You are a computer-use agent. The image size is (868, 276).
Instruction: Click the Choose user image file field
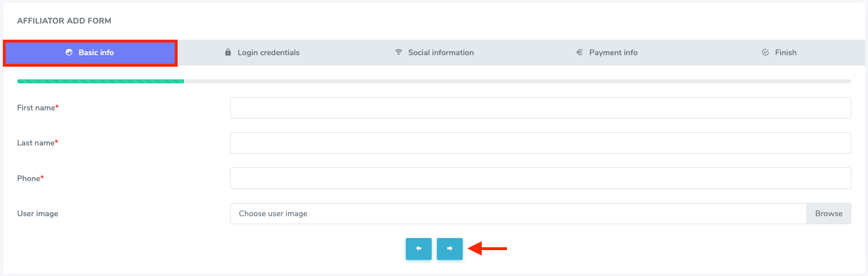click(x=517, y=213)
